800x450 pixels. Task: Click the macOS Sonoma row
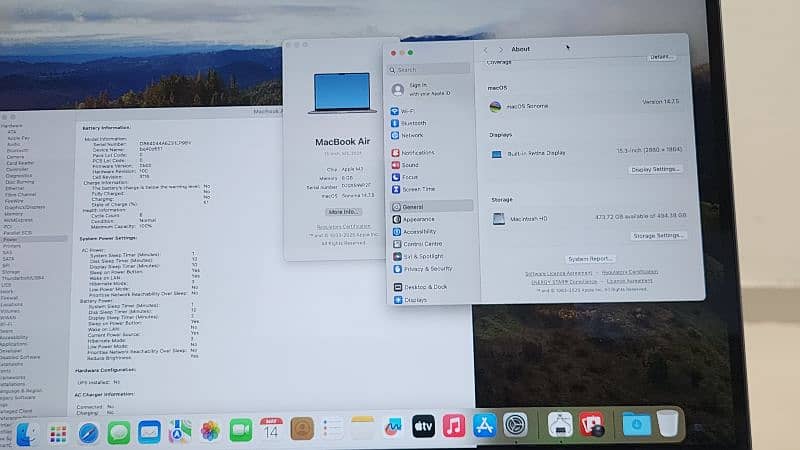pyautogui.click(x=584, y=106)
